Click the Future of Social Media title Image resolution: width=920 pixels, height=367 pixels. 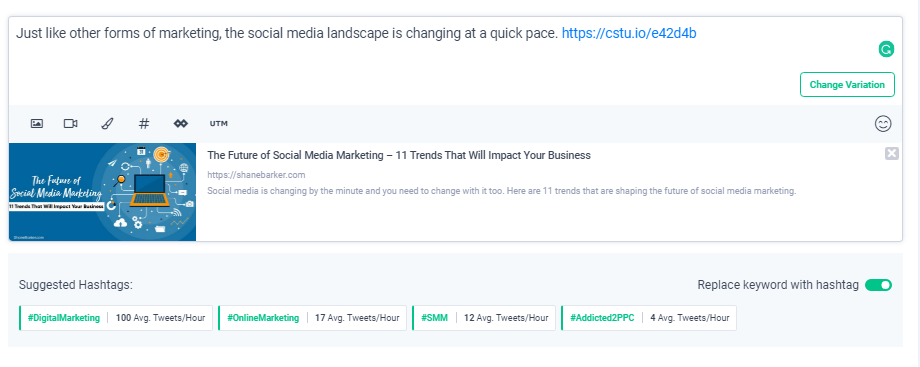click(399, 155)
